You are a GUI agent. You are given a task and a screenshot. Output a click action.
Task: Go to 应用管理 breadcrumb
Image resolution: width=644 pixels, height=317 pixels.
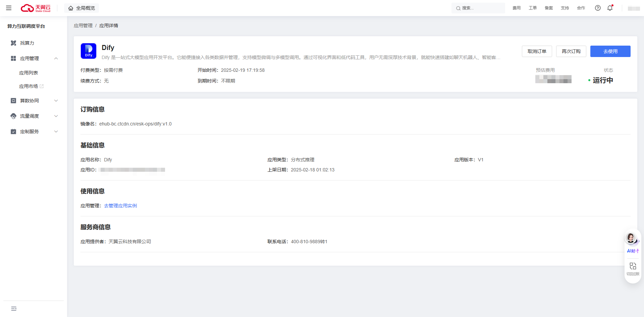coord(83,25)
